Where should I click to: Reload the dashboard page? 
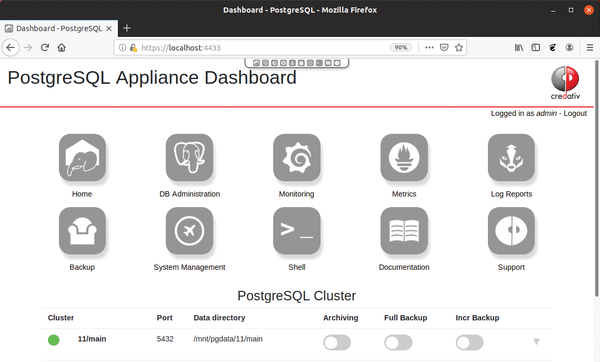click(45, 48)
